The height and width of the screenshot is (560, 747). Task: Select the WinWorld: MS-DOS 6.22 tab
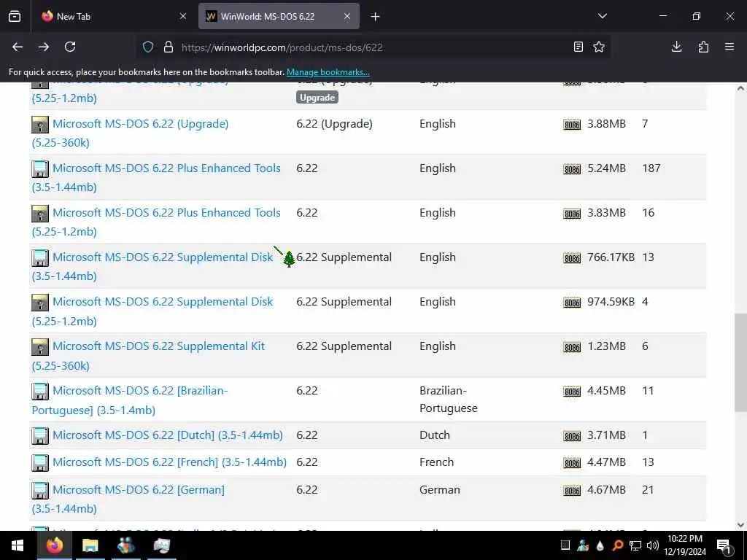coord(279,16)
